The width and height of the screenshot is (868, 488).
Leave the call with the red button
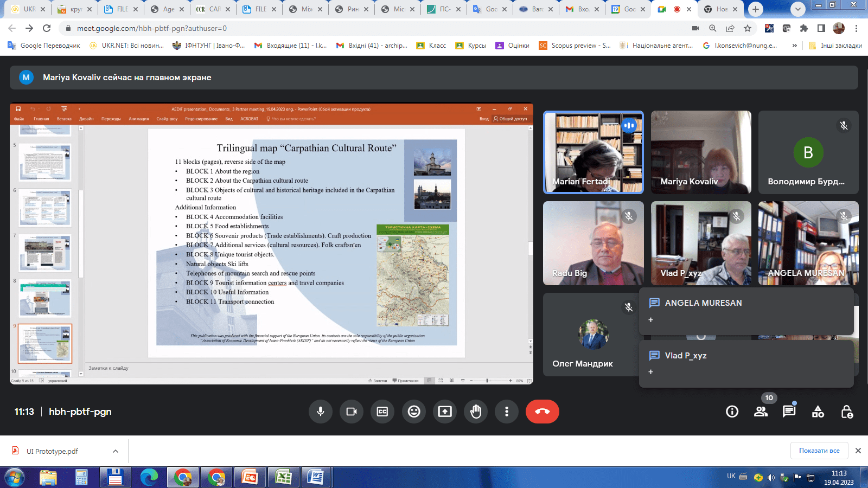click(542, 412)
